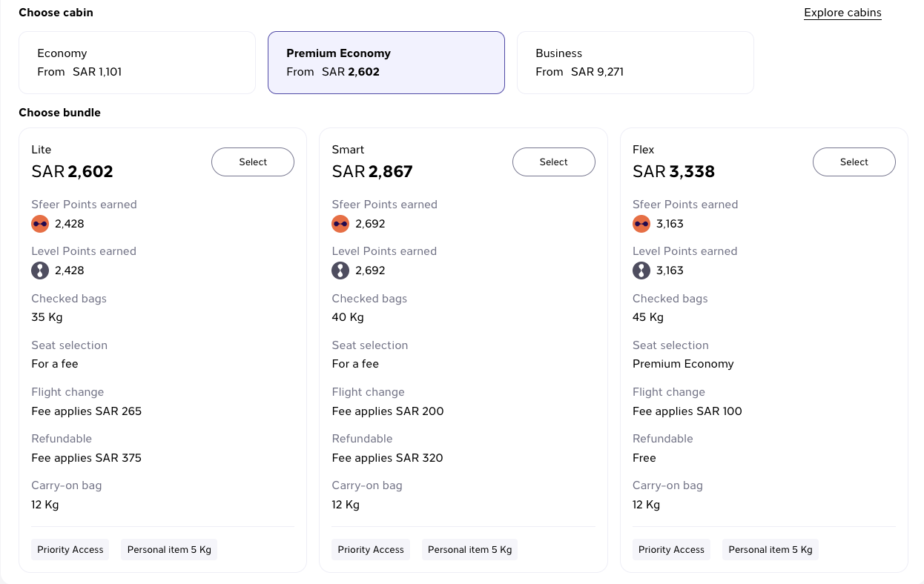Click the Flex price SAR 3,338
This screenshot has height=584, width=924.
point(673,172)
